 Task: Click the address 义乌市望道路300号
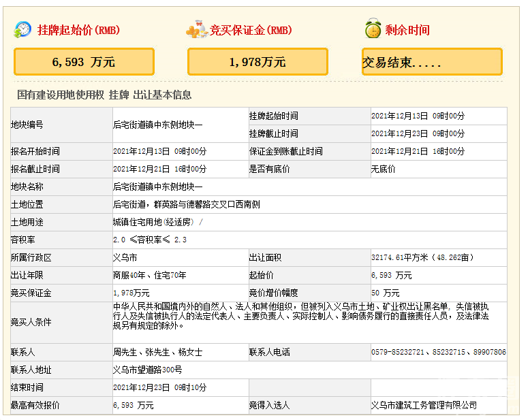point(147,370)
